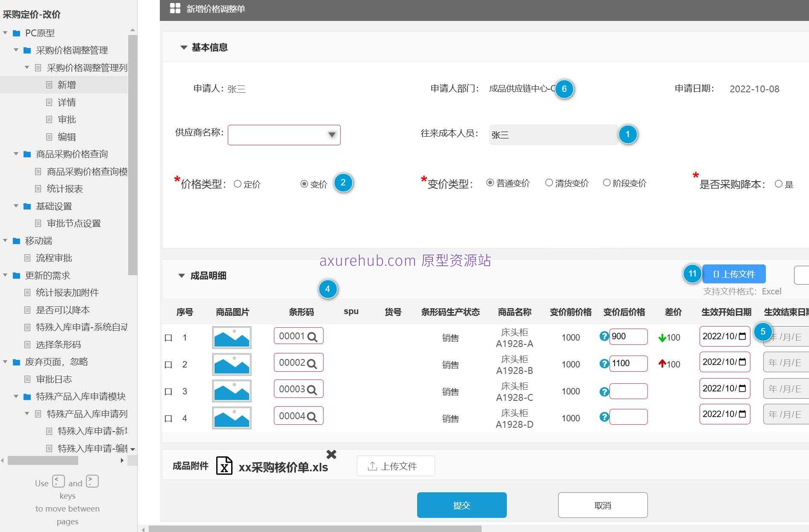Check the checkbox for table row 2
The height and width of the screenshot is (532, 809).
168,364
